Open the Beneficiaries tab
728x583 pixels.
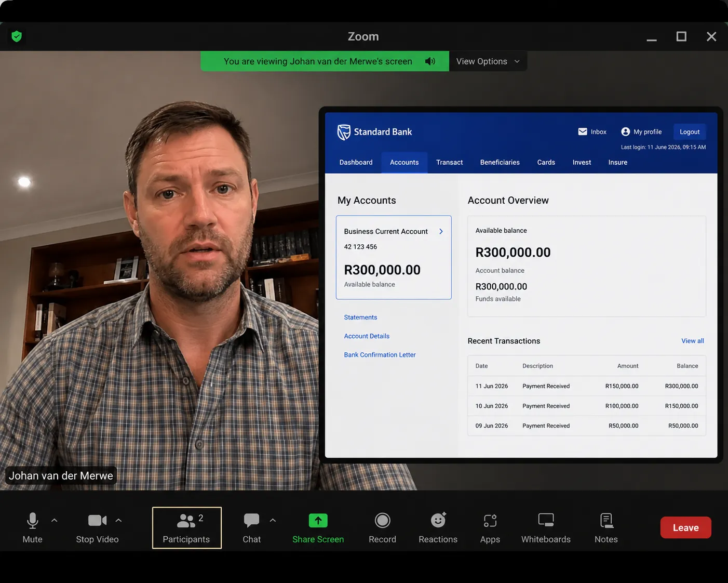coord(500,163)
